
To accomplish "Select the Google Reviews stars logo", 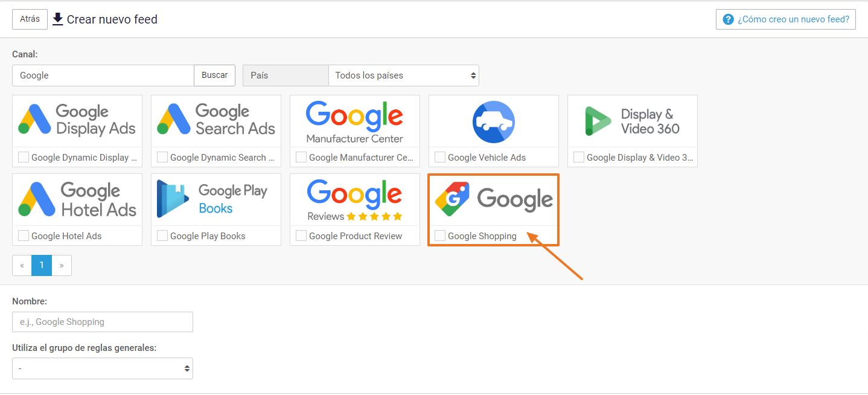I will [355, 200].
